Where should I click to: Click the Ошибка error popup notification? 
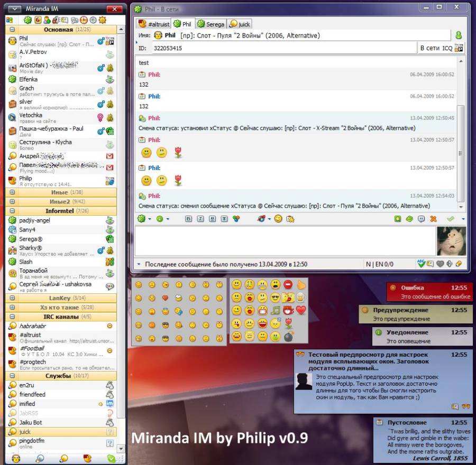tap(429, 292)
